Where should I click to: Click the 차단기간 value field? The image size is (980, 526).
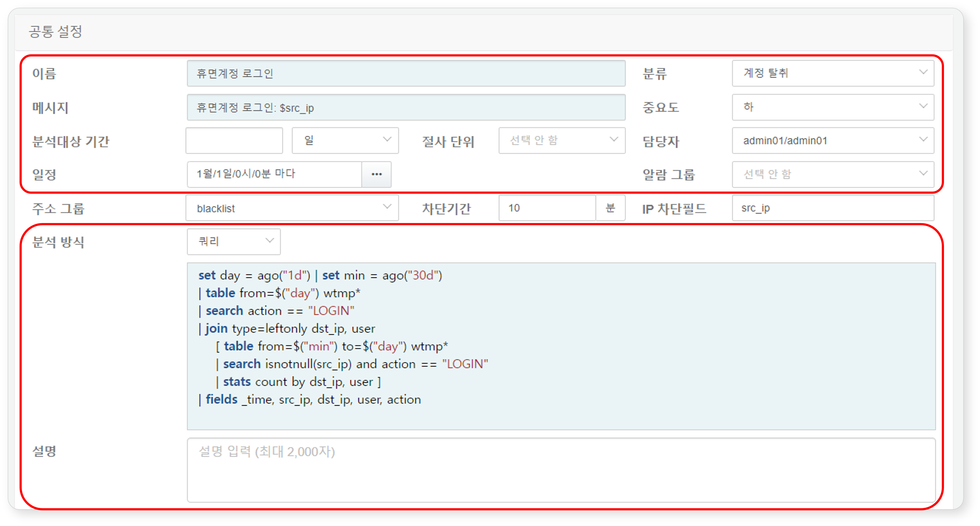click(547, 208)
